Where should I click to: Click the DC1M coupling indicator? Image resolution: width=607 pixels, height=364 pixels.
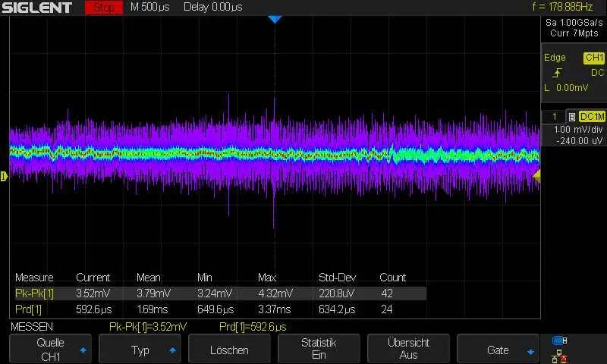tap(592, 117)
